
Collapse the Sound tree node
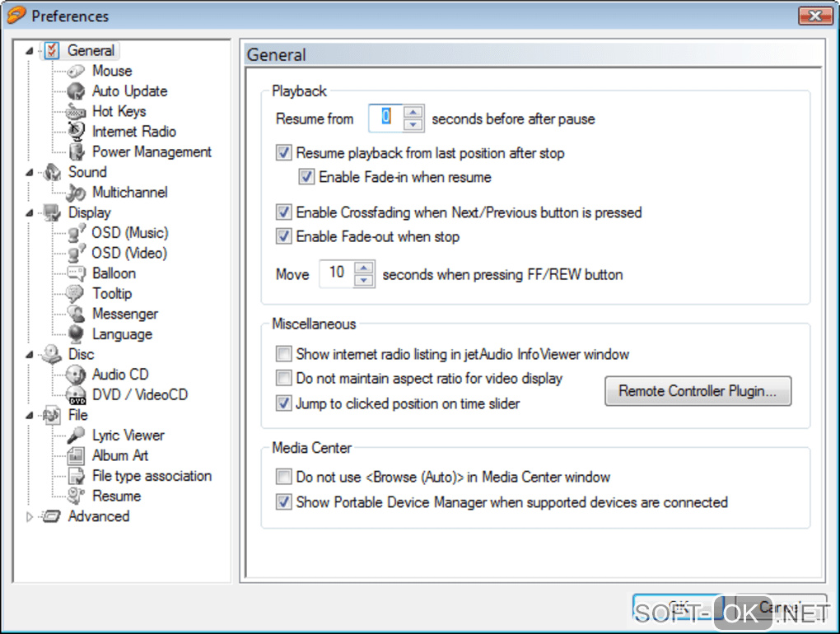click(x=30, y=173)
